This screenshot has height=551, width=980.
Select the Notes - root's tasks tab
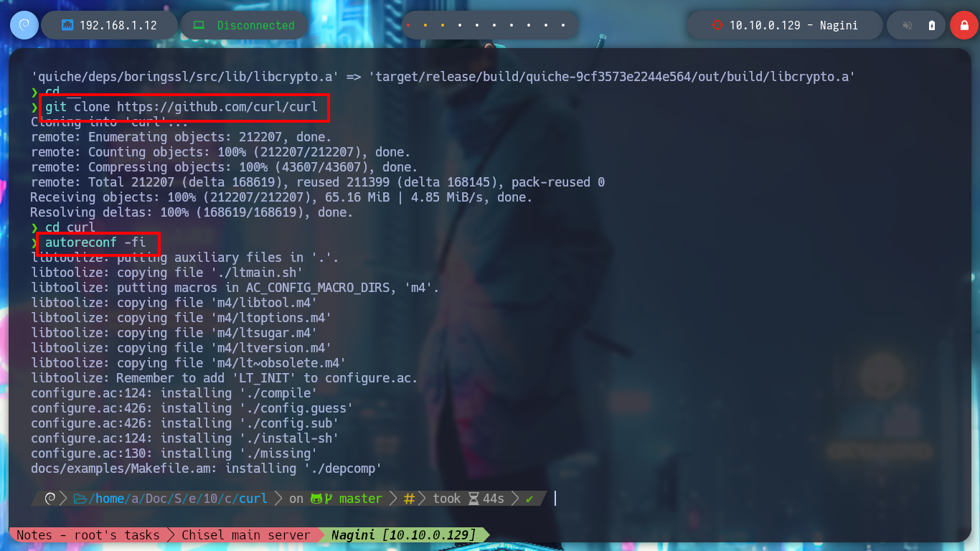(x=88, y=535)
